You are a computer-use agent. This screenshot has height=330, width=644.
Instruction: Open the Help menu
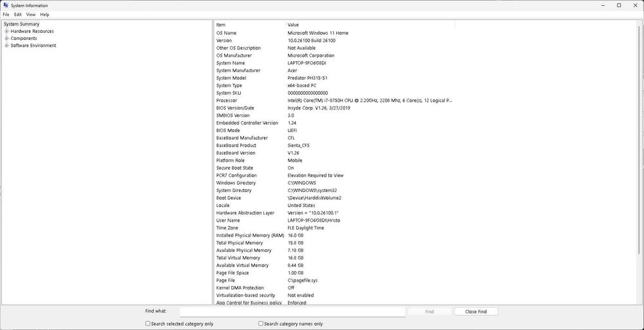tap(44, 14)
